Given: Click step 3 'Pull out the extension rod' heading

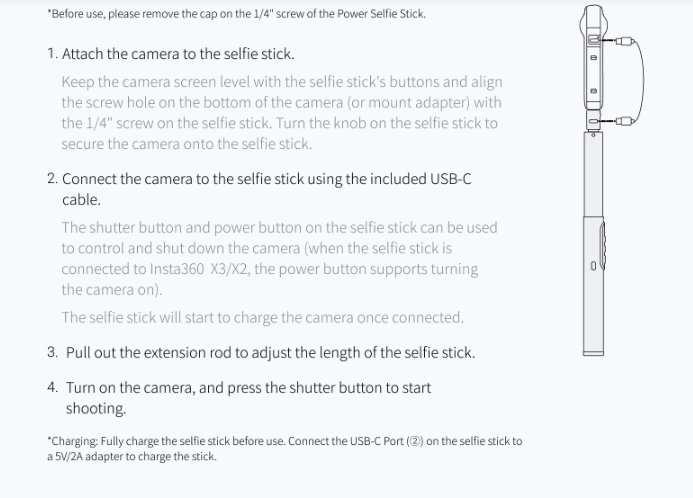Looking at the screenshot, I should click(260, 353).
